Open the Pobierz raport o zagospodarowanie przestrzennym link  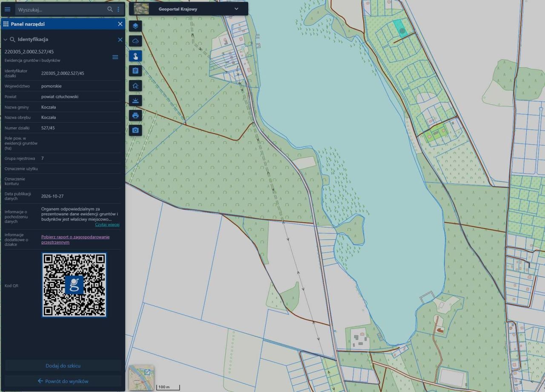(75, 239)
